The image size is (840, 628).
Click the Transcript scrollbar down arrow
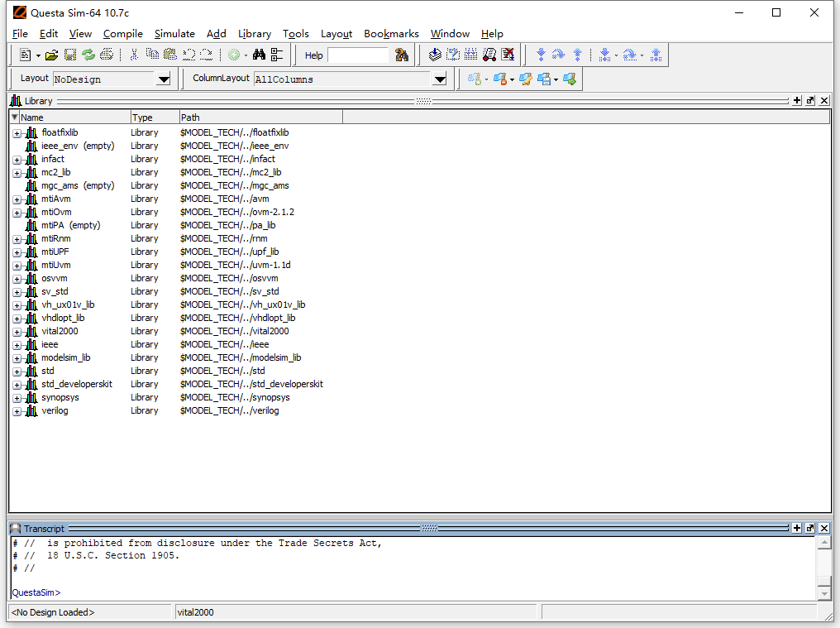pos(824,593)
